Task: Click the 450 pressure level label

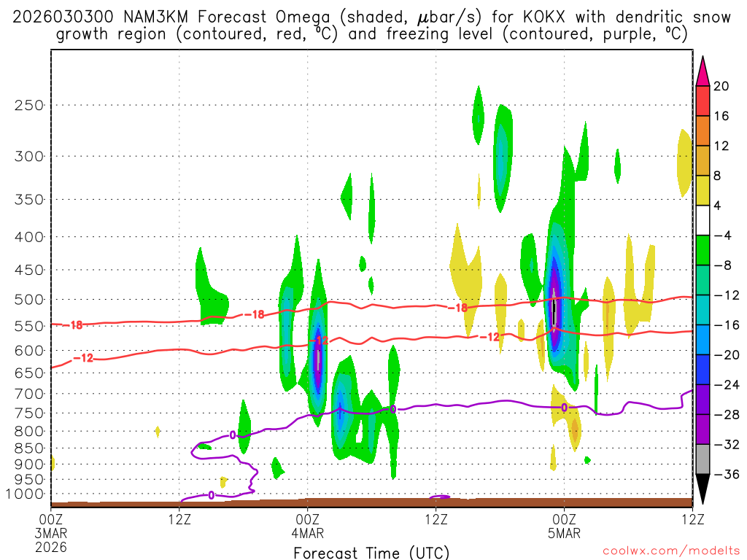Action: coord(29,270)
